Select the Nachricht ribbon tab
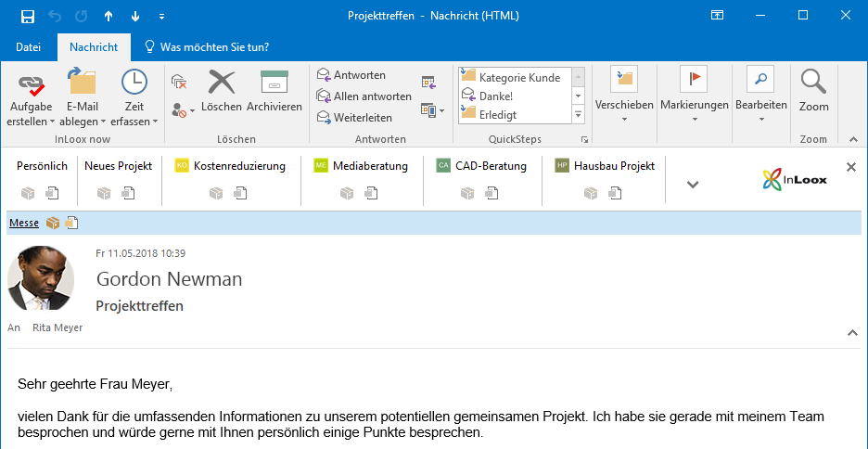 94,47
